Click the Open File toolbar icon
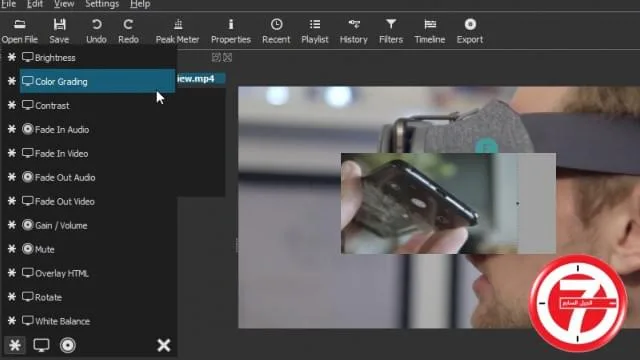 [x=20, y=31]
